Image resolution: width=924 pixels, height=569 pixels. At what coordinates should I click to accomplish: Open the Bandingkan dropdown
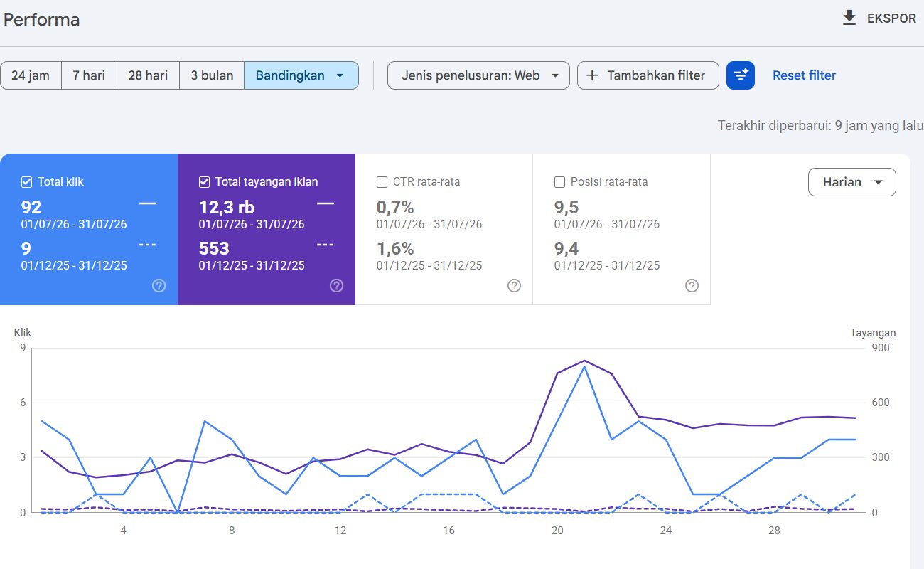(301, 75)
